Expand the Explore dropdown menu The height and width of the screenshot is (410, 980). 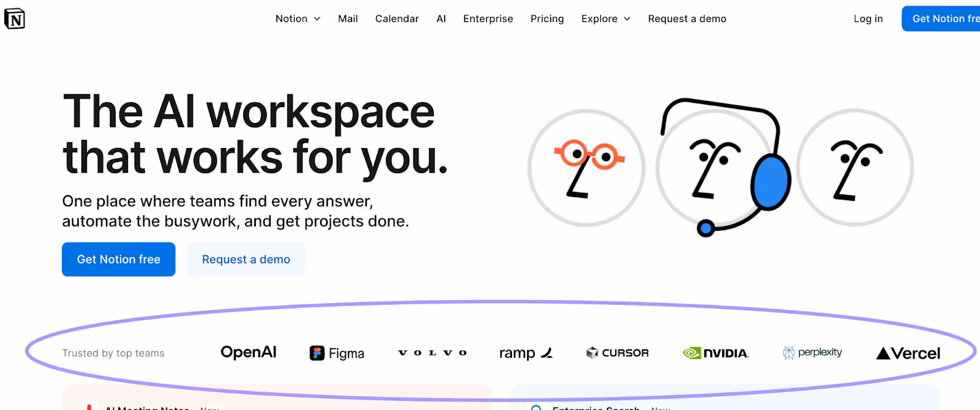coord(606,19)
